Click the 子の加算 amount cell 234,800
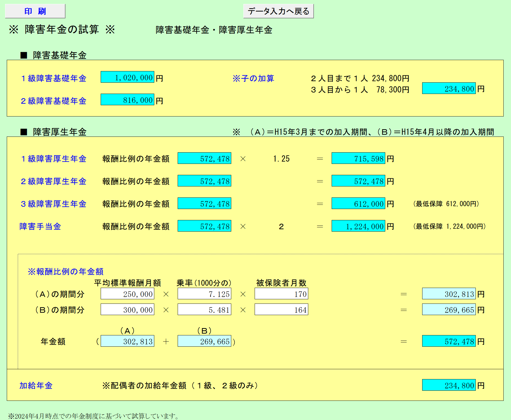The image size is (511, 420). (x=449, y=88)
